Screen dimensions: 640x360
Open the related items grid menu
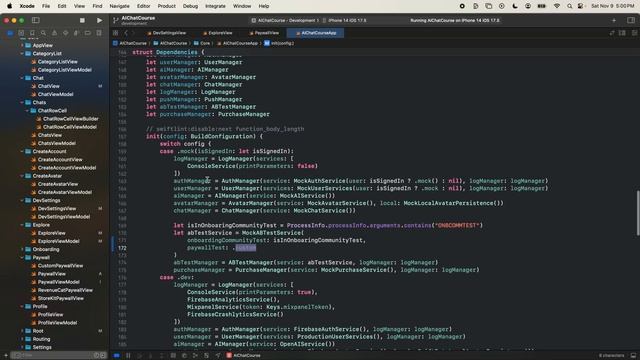click(x=116, y=33)
